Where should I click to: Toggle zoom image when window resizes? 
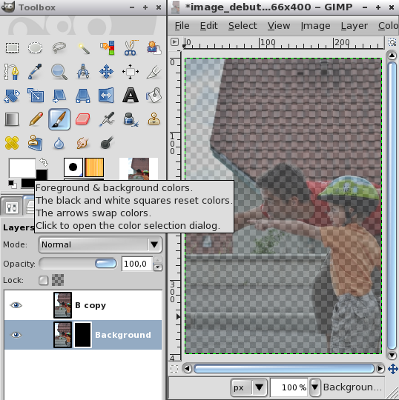(392, 42)
